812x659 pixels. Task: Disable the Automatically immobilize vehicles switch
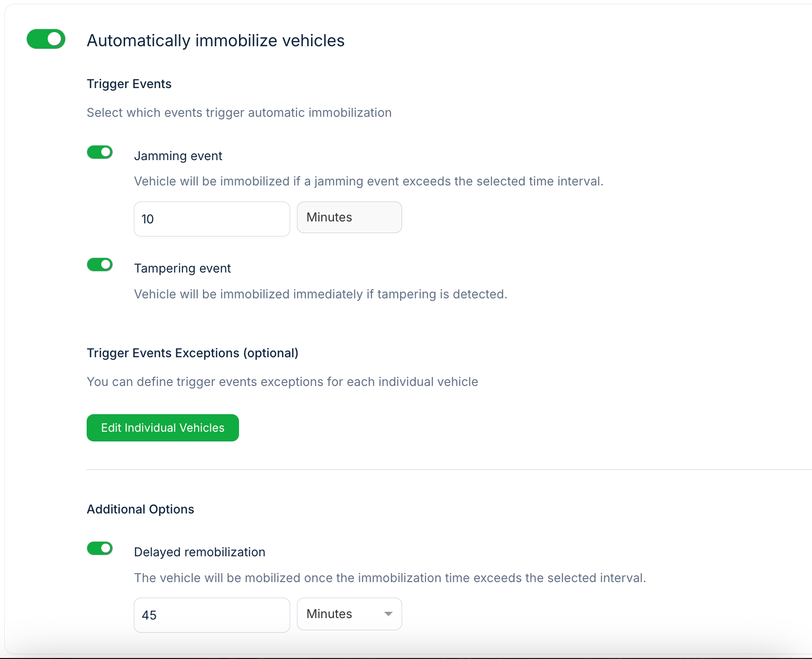click(46, 39)
